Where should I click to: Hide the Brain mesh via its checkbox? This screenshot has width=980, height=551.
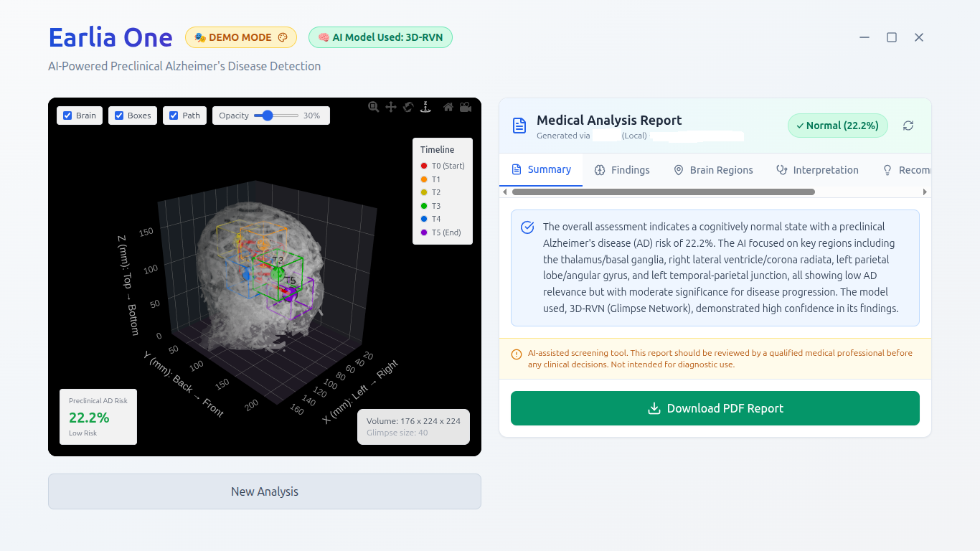[66, 115]
